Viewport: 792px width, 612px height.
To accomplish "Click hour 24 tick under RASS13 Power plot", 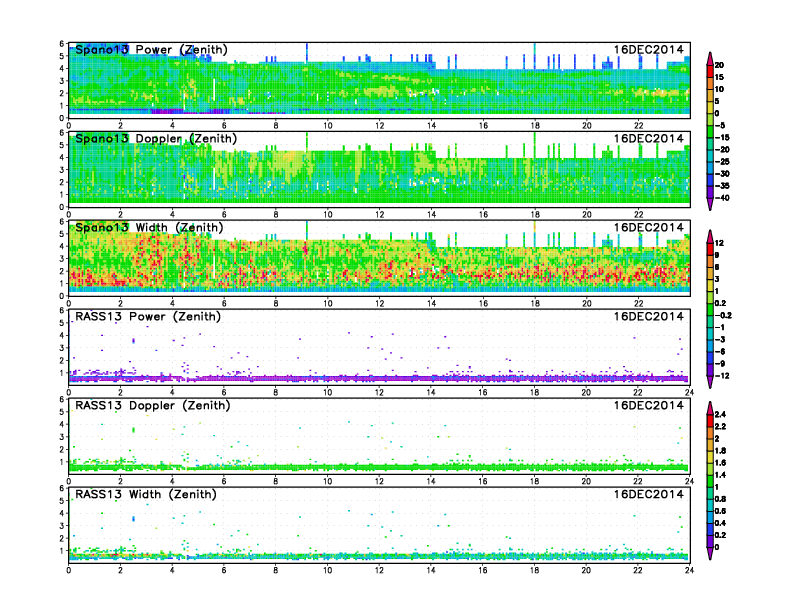I will click(689, 392).
